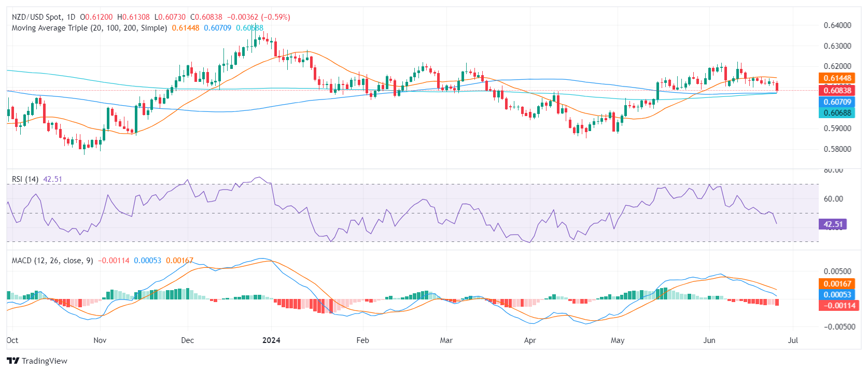Select the RSI (14) indicator label
The width and height of the screenshot is (868, 372).
coord(25,179)
